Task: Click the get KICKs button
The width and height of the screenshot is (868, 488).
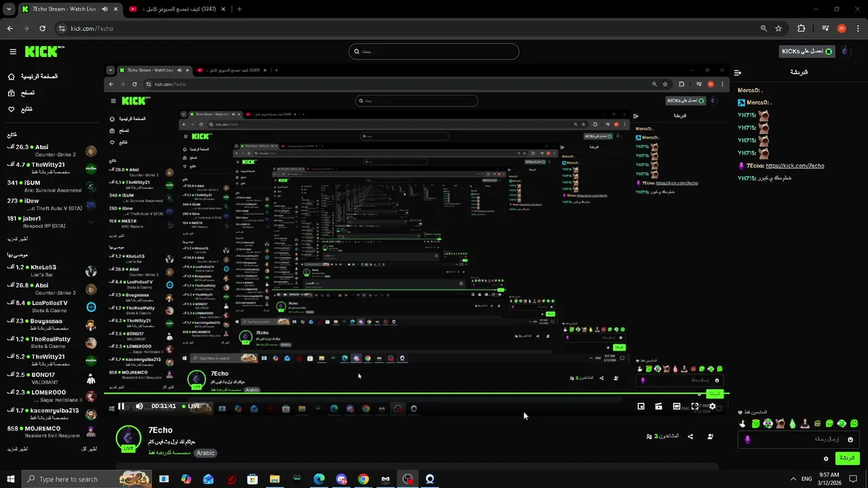Action: click(807, 52)
